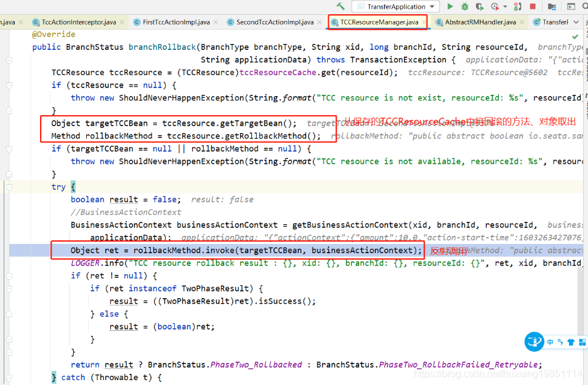Select the TCCResourceManager.java tab
Viewport: 588px width, 385px height.
[379, 22]
